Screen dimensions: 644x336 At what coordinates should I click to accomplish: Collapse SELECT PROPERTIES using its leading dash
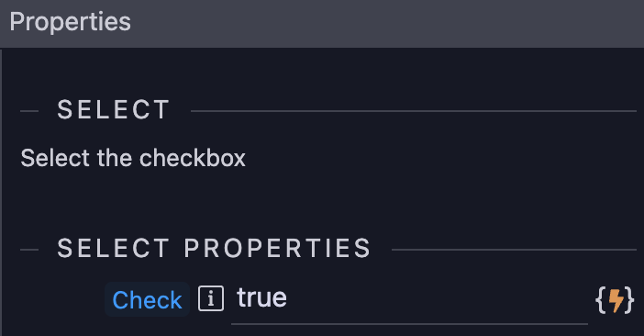pyautogui.click(x=29, y=250)
